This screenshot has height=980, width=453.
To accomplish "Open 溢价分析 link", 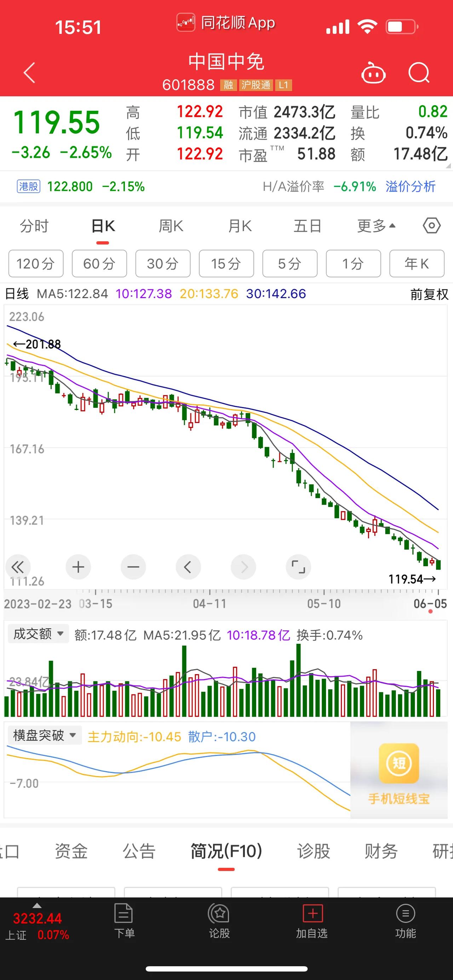I will tap(411, 187).
